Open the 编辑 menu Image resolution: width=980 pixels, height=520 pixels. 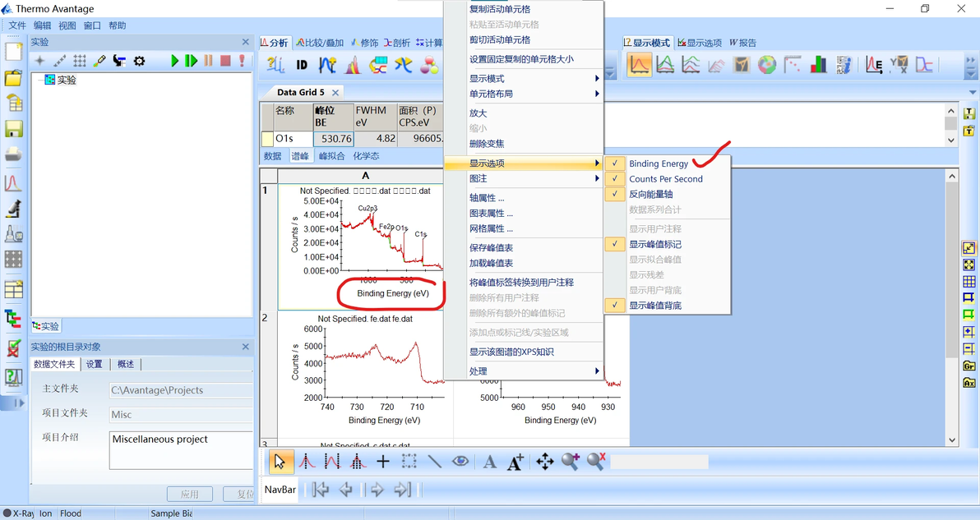[43, 25]
